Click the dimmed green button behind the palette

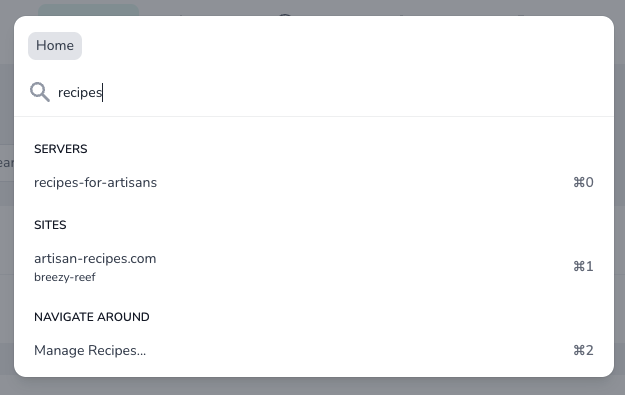(x=88, y=10)
